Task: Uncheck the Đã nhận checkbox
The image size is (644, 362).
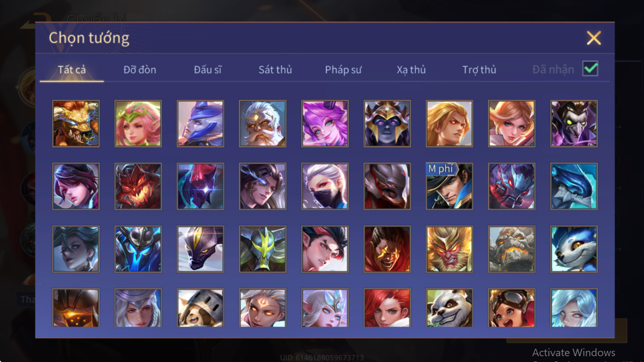Action: point(590,69)
